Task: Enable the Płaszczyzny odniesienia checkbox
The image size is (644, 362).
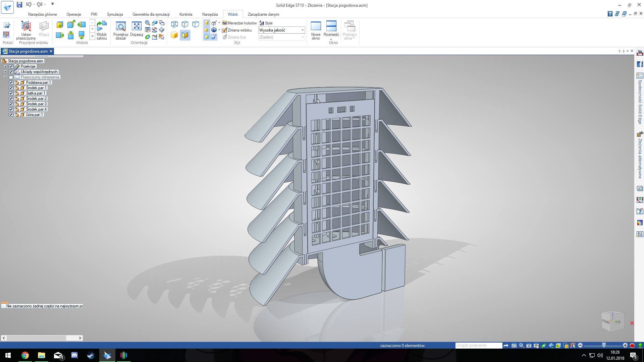Action: 11,77
